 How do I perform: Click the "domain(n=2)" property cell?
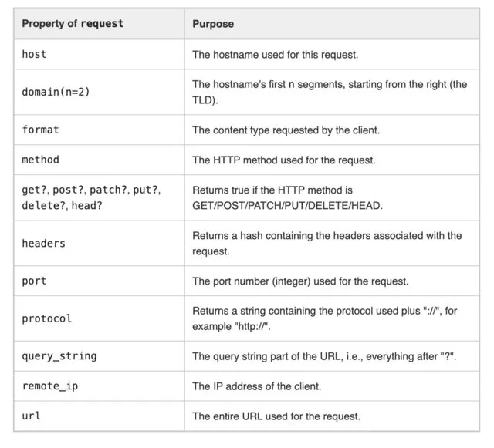coord(54,93)
